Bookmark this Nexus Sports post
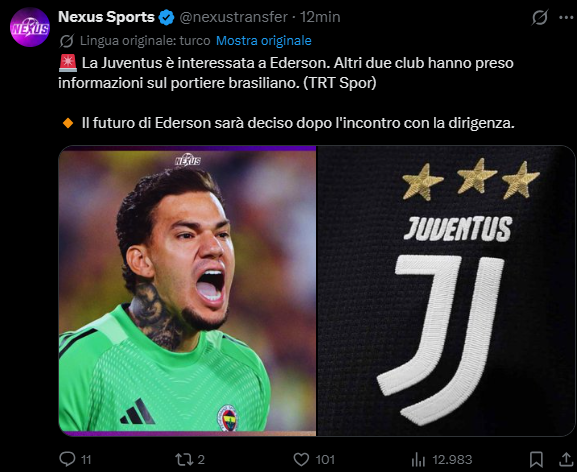This screenshot has width=577, height=472. (536, 459)
